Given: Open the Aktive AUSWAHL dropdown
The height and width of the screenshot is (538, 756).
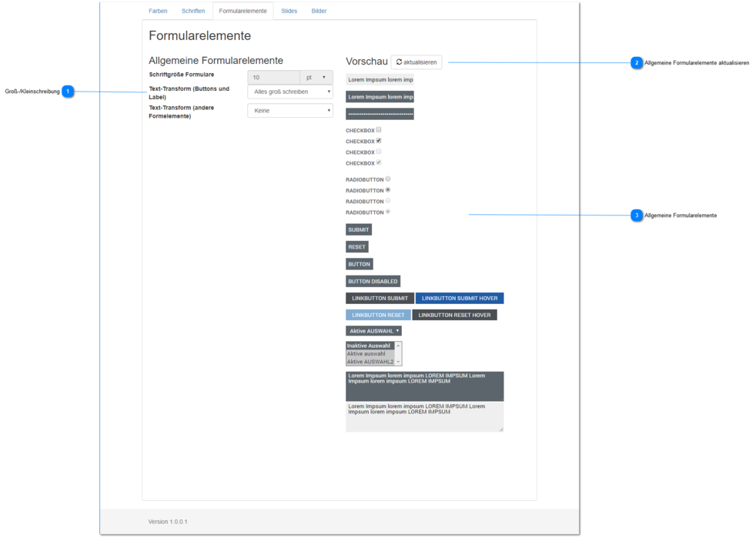Looking at the screenshot, I should coord(373,331).
